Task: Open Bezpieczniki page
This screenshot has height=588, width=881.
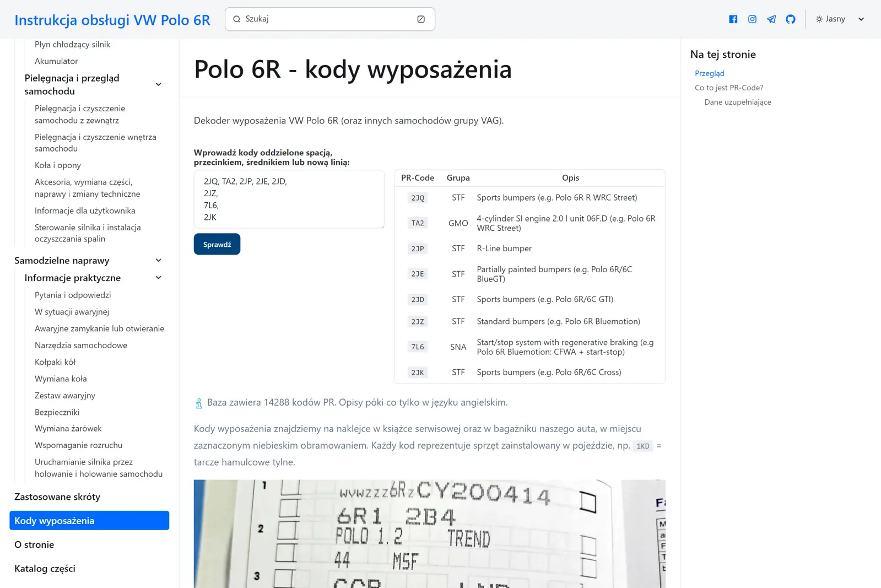Action: pyautogui.click(x=57, y=412)
